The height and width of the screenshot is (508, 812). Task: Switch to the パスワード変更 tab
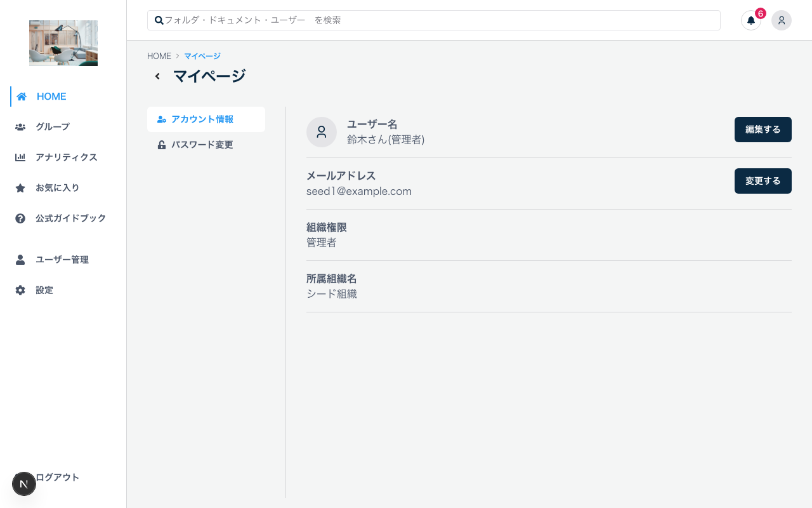[202, 145]
